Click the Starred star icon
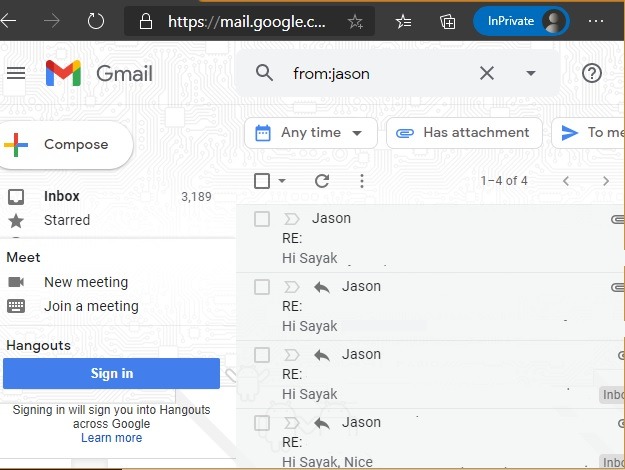 [16, 220]
